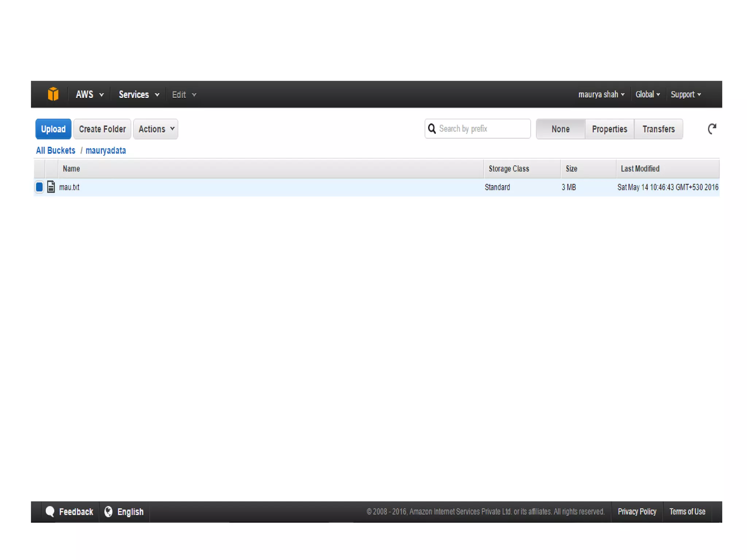Viewport: 747px width, 560px height.
Task: Switch to the Transfers tab
Action: 658,129
